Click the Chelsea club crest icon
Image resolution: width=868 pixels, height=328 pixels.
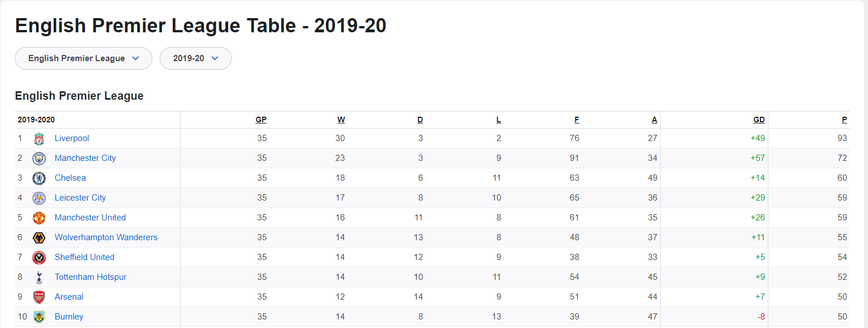39,178
